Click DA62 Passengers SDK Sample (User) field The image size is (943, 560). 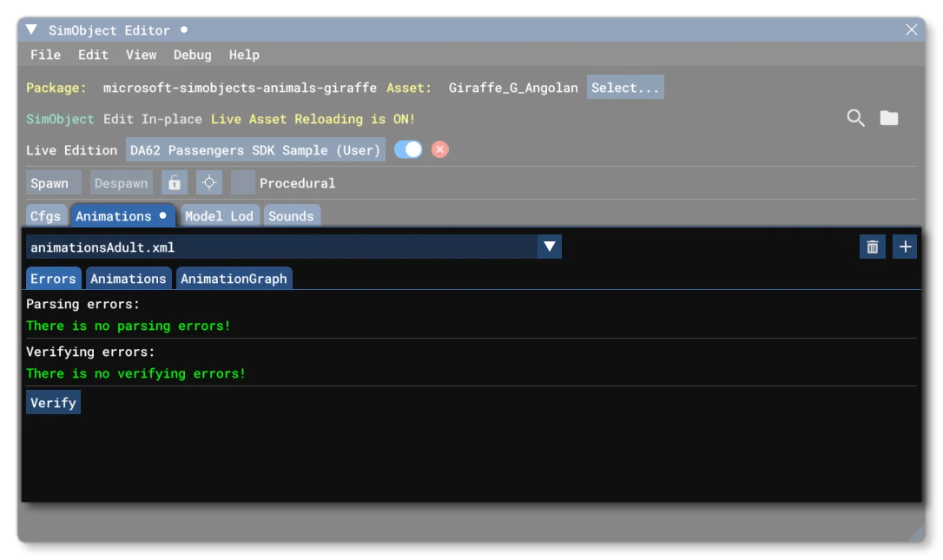coord(255,150)
